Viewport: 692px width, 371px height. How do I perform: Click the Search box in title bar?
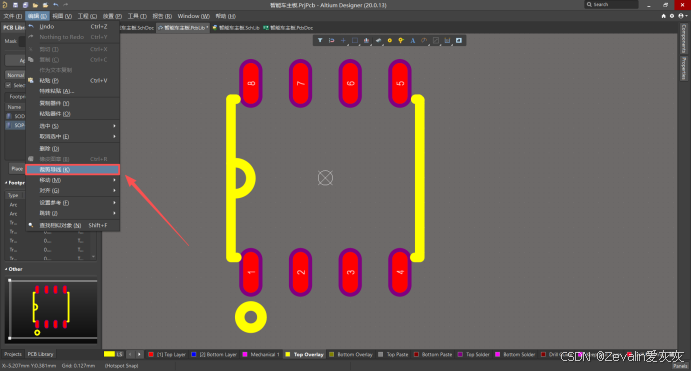click(612, 4)
